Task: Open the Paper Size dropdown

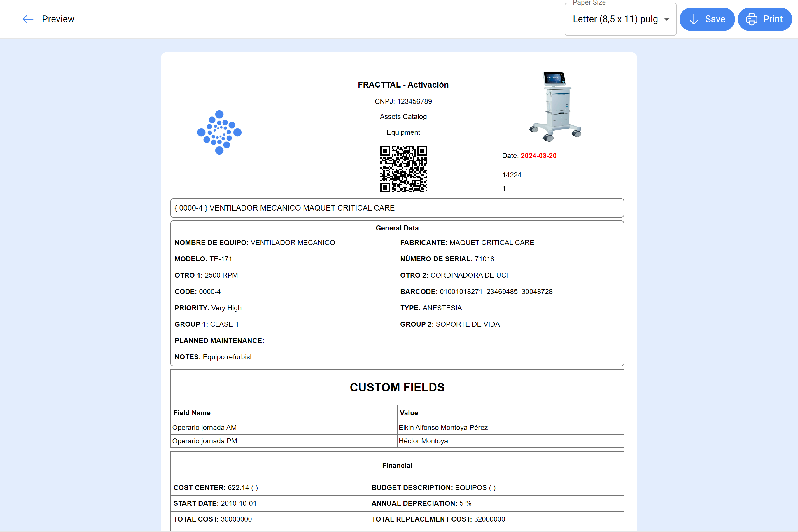Action: pyautogui.click(x=620, y=19)
